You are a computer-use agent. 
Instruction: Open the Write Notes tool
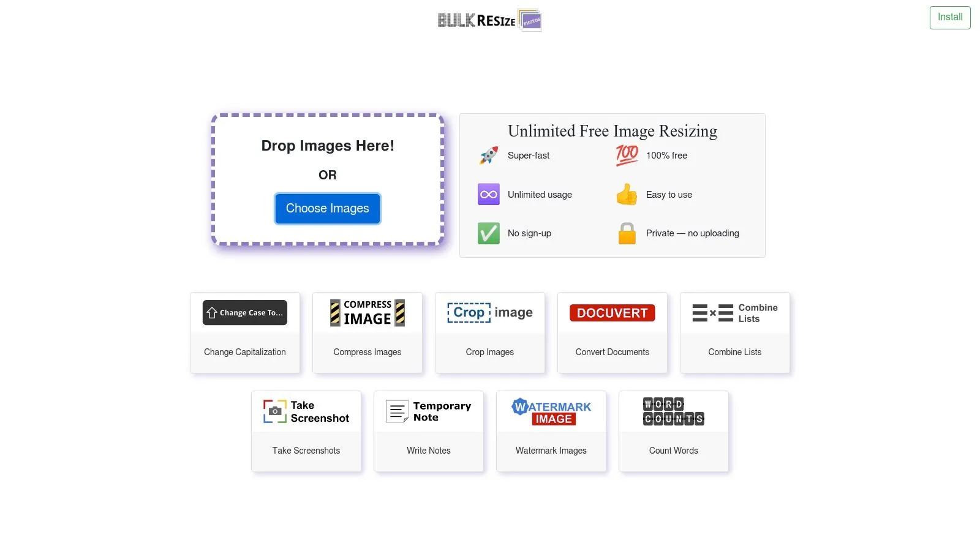(x=428, y=450)
